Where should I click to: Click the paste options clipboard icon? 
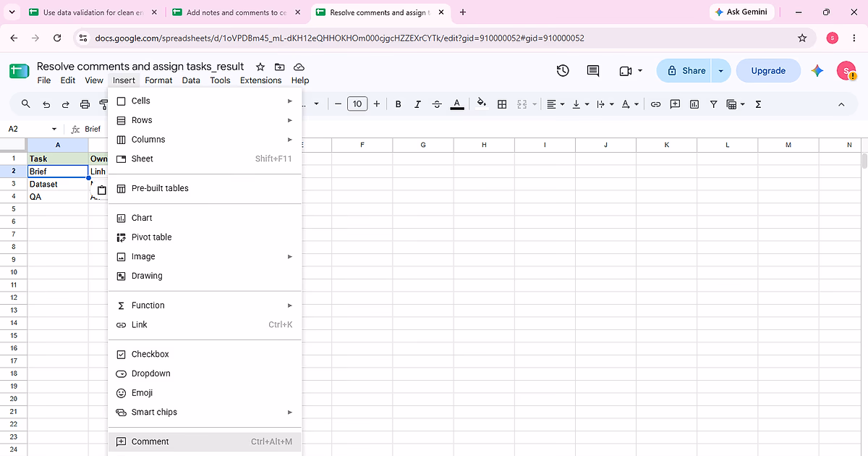pyautogui.click(x=102, y=190)
